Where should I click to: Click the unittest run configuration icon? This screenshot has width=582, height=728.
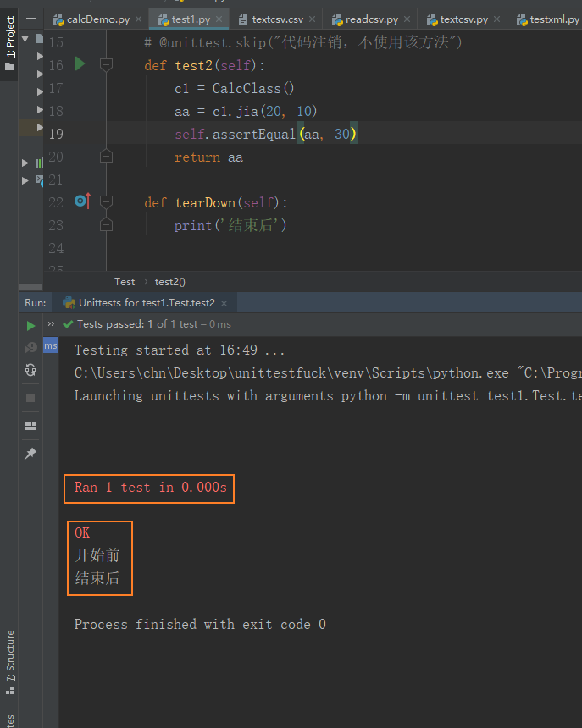(x=69, y=303)
